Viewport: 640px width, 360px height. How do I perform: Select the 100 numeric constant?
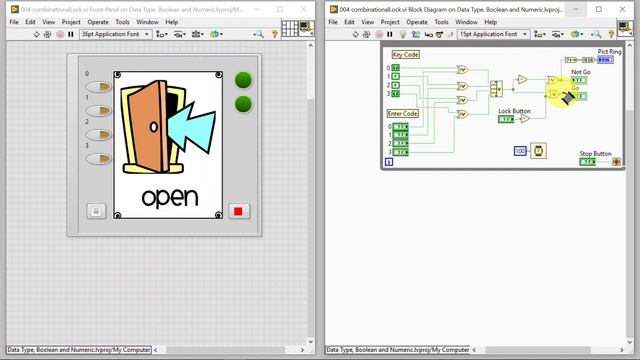[x=520, y=151]
